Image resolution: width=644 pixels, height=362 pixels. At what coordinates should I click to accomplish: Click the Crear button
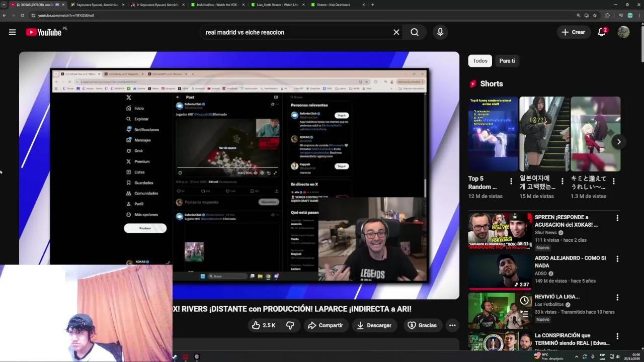[573, 32]
